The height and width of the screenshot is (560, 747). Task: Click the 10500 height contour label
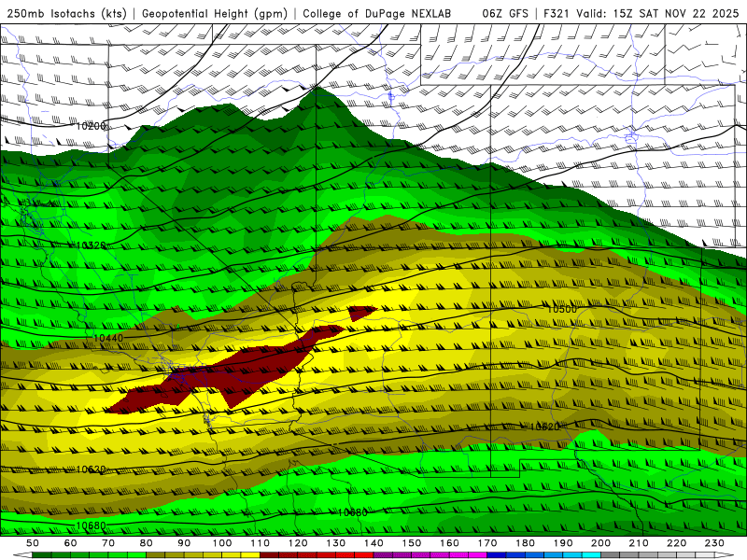tap(562, 310)
